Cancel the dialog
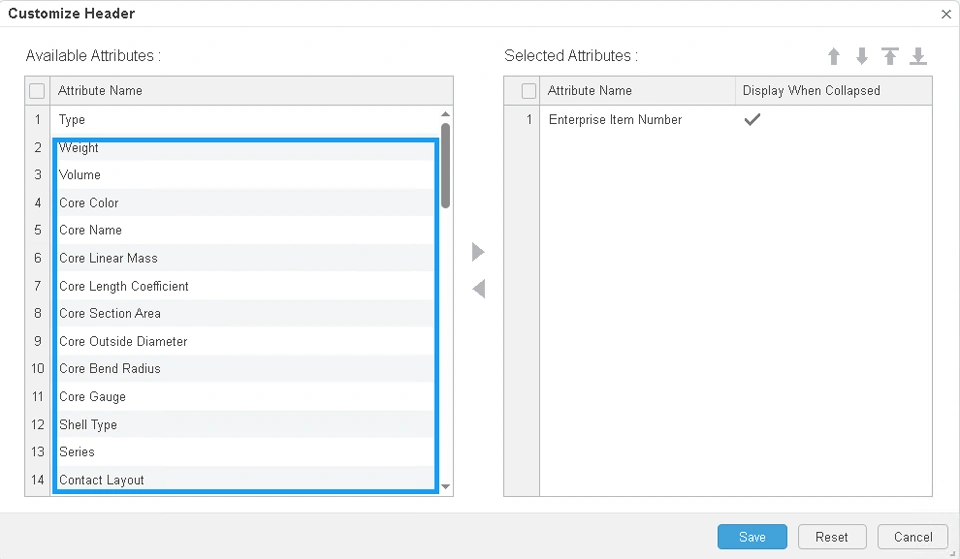960x559 pixels. pyautogui.click(x=912, y=537)
